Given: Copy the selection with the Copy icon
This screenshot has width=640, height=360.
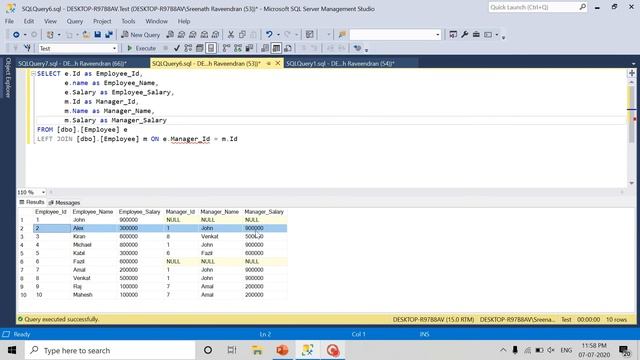Looking at the screenshot, I should coord(242,35).
